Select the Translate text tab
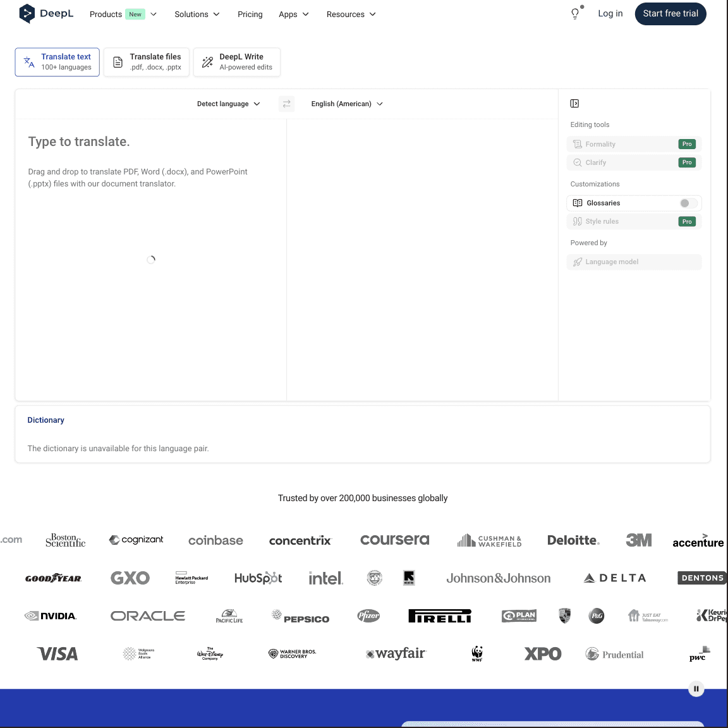The image size is (728, 728). (x=57, y=62)
